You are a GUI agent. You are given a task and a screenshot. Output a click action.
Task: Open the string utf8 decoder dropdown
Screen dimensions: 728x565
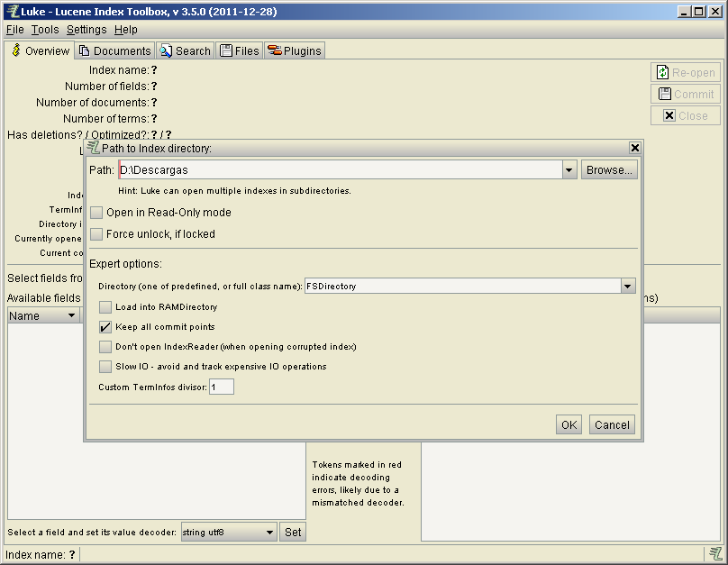click(269, 532)
